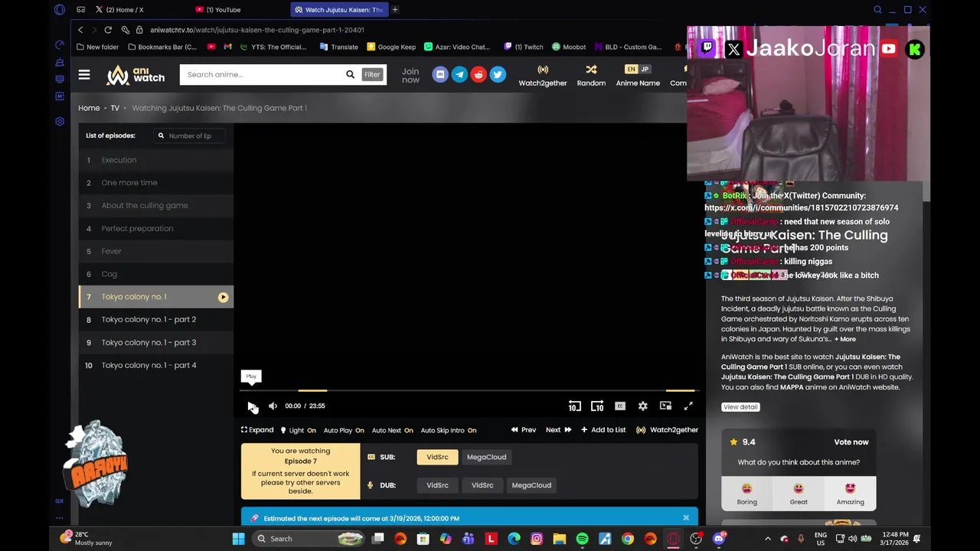Click the Filter button

[372, 74]
